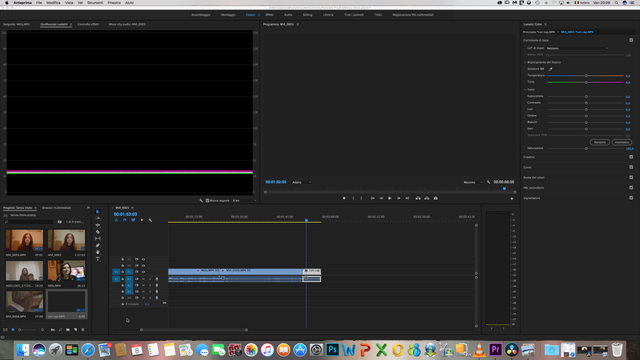This screenshot has width=640, height=360.
Task: Open Photoshop from the Dock
Action: (x=333, y=350)
